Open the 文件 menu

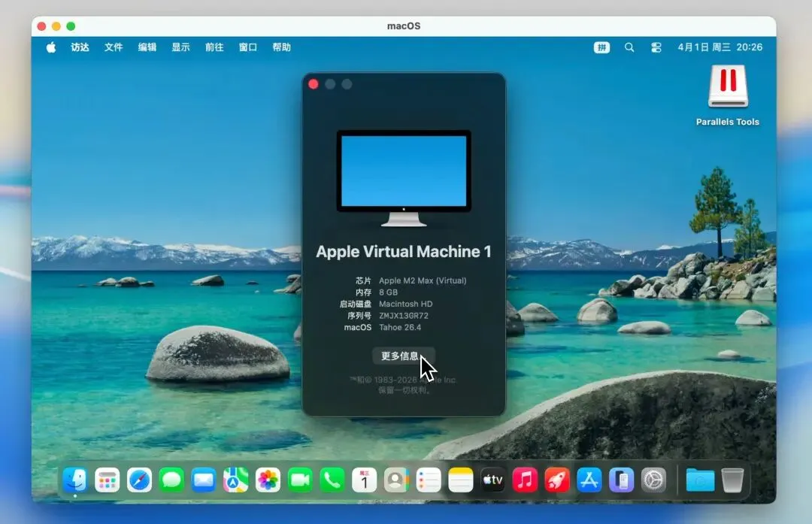tap(114, 47)
